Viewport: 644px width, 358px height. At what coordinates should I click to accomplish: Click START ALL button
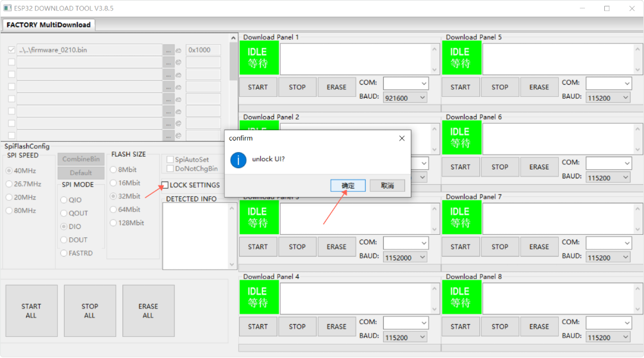tap(31, 311)
